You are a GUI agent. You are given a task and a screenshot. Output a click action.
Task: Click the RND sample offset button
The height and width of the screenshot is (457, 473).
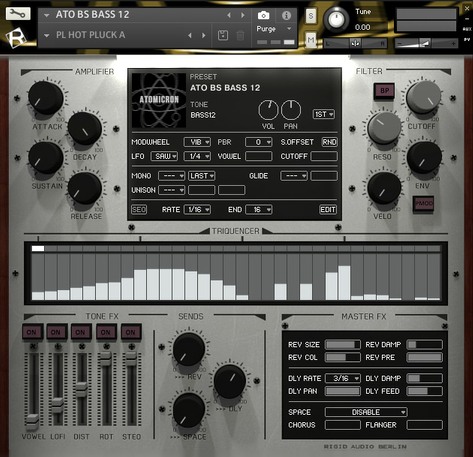[x=329, y=142]
